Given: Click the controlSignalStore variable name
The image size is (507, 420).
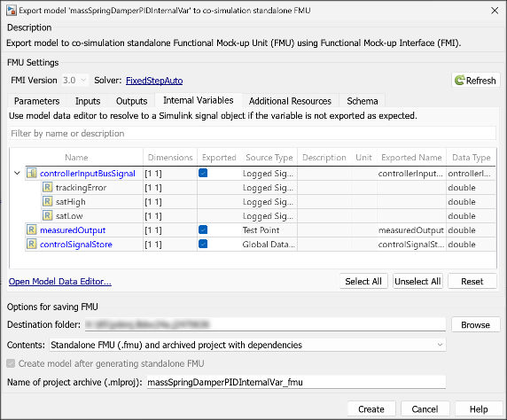Looking at the screenshot, I should click(x=76, y=244).
